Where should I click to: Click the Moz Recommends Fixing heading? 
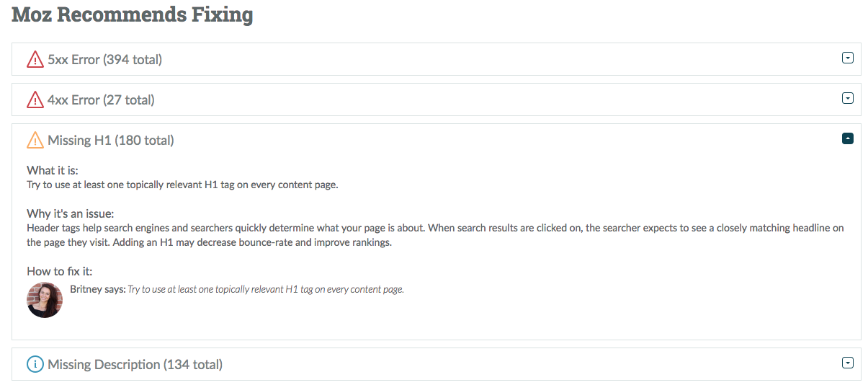[133, 14]
